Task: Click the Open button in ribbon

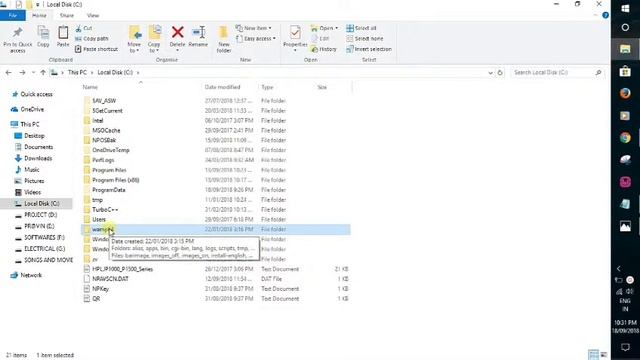Action: pos(324,28)
